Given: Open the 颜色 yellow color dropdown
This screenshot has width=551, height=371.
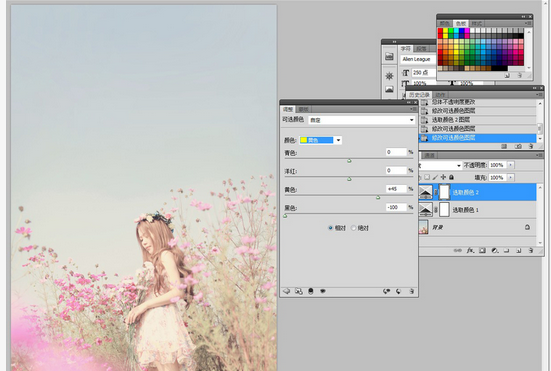Looking at the screenshot, I should (x=320, y=140).
